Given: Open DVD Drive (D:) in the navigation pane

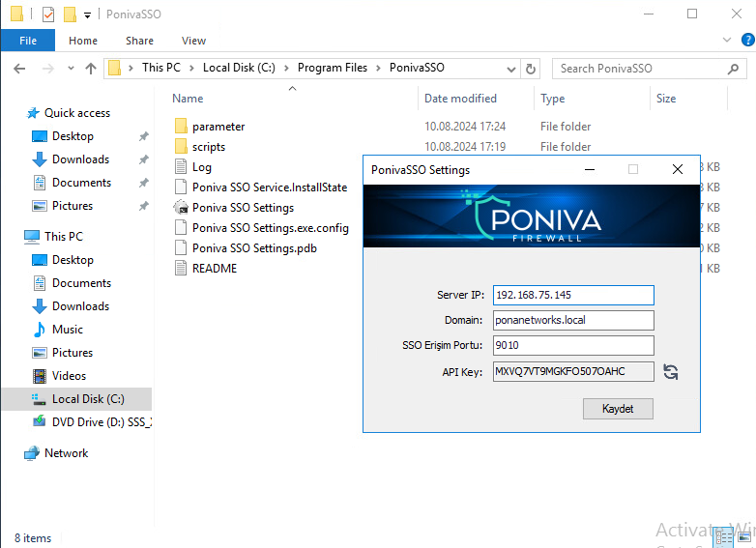Looking at the screenshot, I should tap(101, 421).
